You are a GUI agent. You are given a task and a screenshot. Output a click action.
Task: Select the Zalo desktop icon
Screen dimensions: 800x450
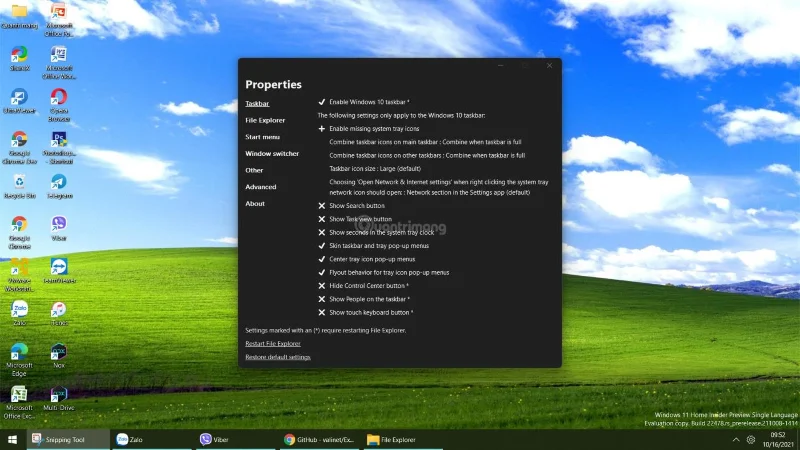(x=19, y=313)
